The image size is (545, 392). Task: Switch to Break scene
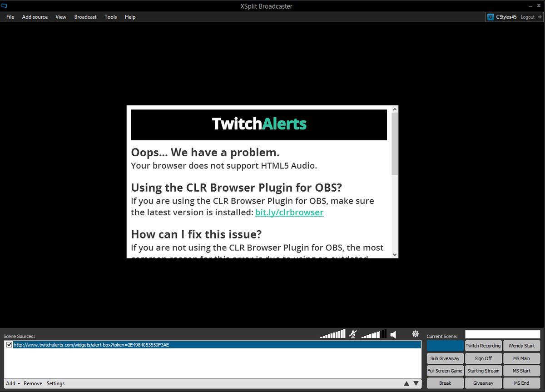pos(445,383)
